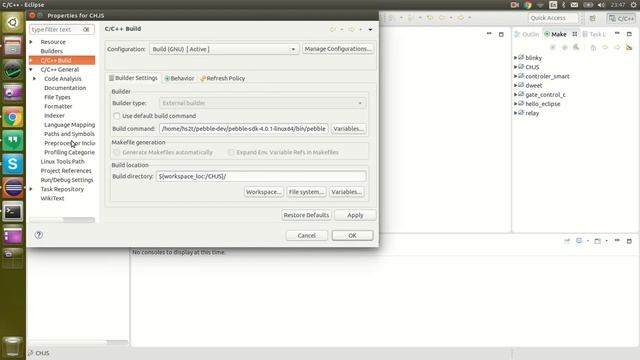Maximize the Make Target view

(629, 34)
